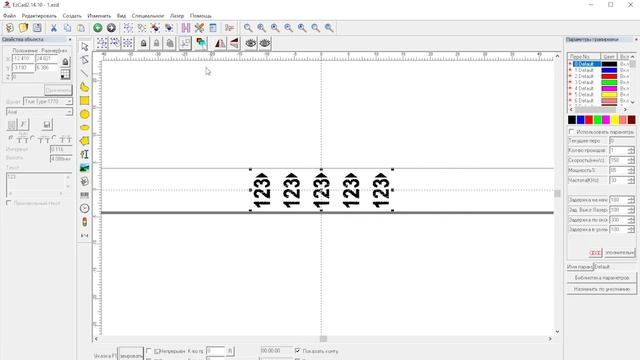
Task: Select the Timer clock tool
Action: 84,208
